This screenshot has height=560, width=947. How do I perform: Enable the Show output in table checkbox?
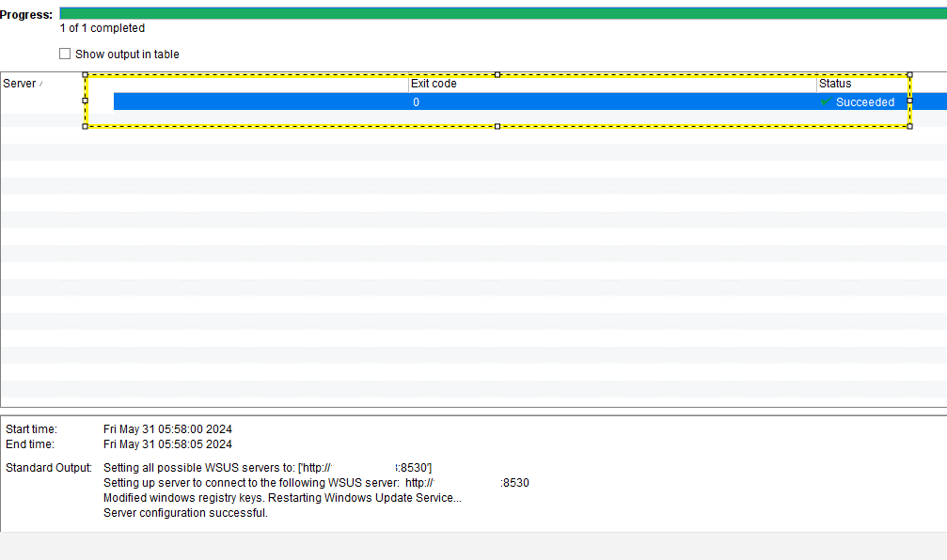click(64, 54)
